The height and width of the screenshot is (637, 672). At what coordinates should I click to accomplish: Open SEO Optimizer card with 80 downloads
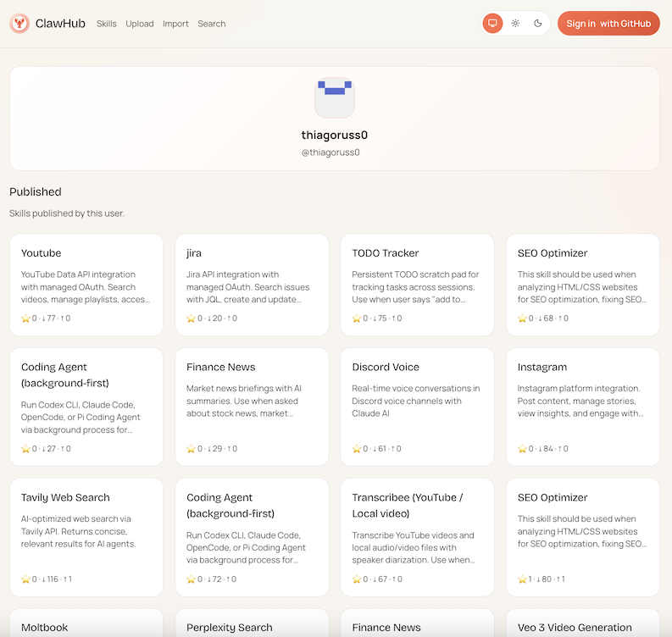(x=583, y=537)
